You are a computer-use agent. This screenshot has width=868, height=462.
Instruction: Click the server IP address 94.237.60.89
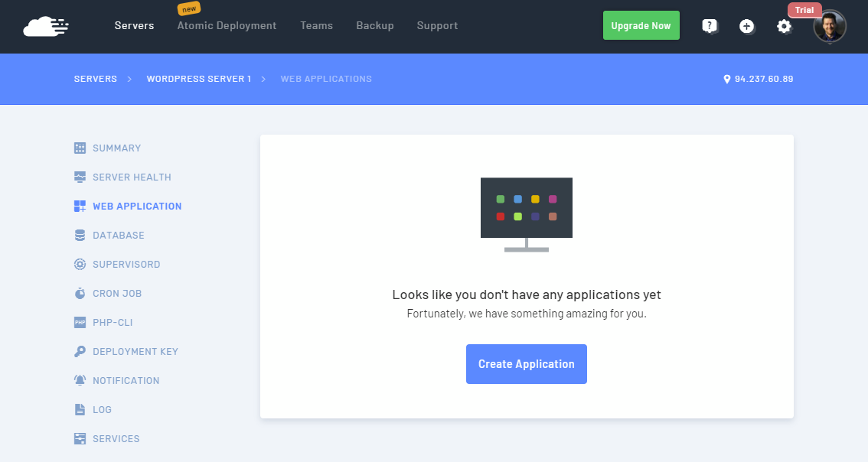(x=763, y=79)
